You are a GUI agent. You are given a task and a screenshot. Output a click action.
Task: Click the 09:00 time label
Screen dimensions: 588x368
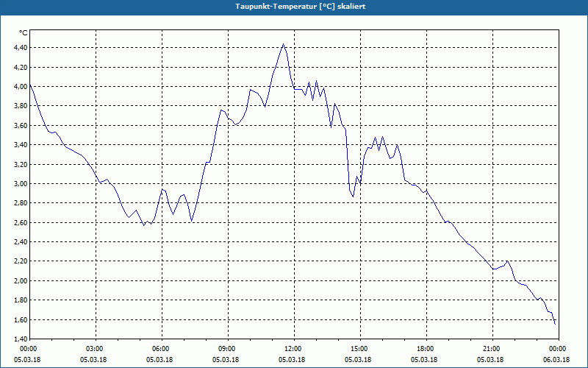click(x=229, y=349)
